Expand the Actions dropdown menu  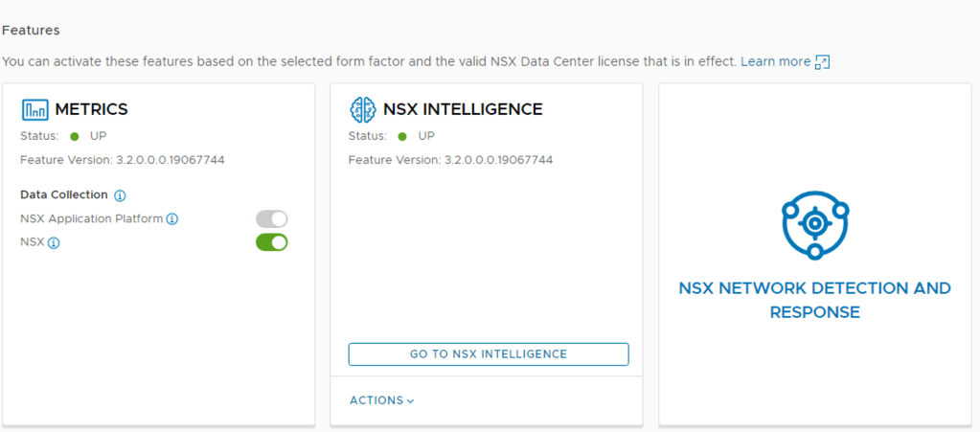coord(381,400)
